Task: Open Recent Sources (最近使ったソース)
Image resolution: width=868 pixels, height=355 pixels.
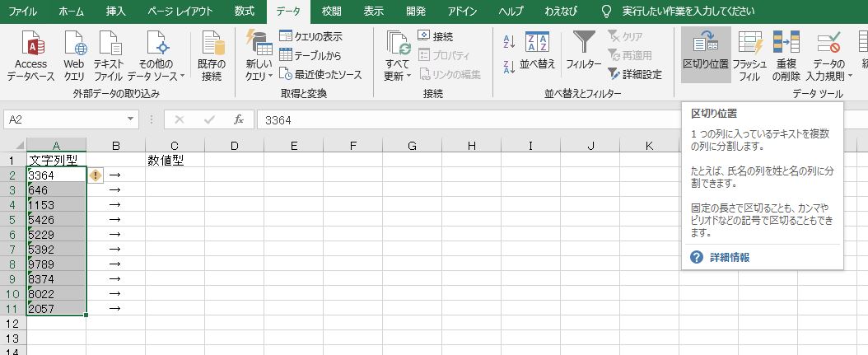Action: click(x=320, y=74)
